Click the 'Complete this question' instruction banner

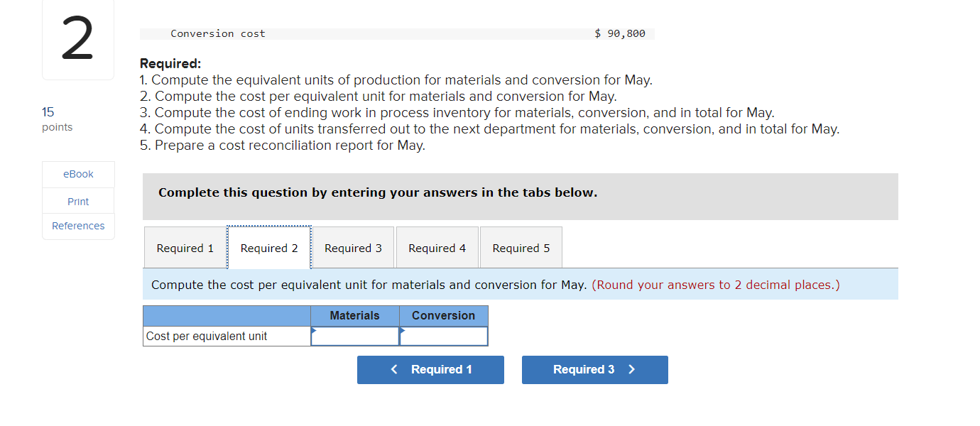[521, 197]
